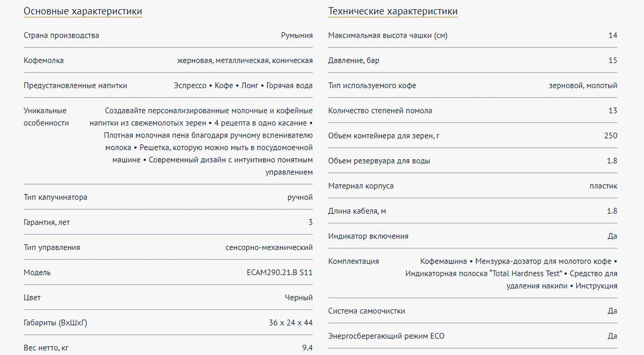Screen dimensions: 644x355
Task: Click the "Энергосберегающий режим ECO" label
Action: pos(386,336)
